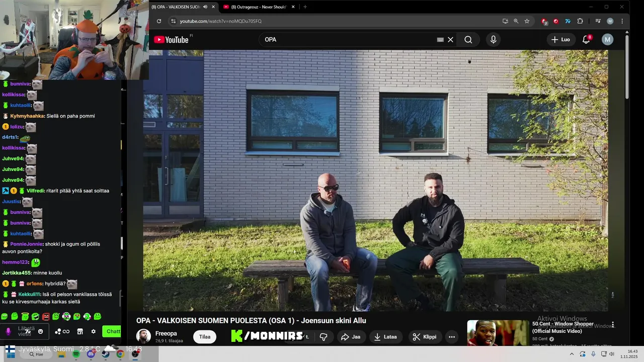Click the install app icon in address bar

pos(505,21)
